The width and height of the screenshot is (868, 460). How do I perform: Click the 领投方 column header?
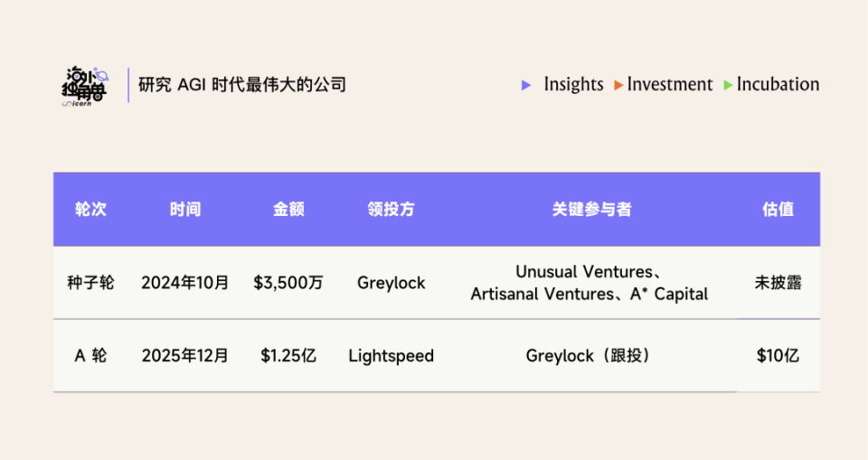391,210
